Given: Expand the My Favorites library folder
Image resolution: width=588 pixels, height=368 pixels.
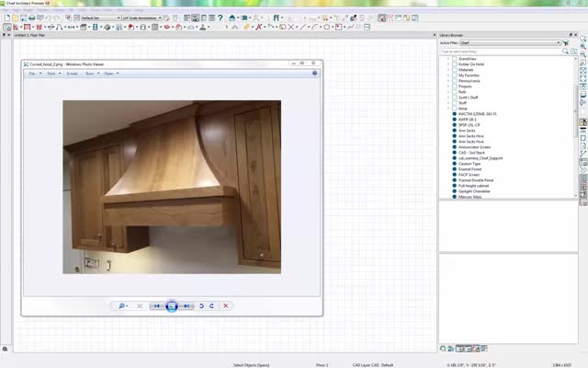Looking at the screenshot, I should [448, 75].
